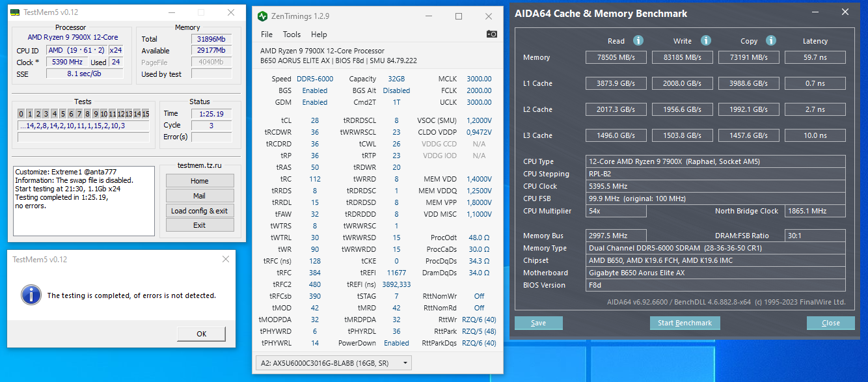Click the Memory Latency value 59.7 ns

(815, 57)
